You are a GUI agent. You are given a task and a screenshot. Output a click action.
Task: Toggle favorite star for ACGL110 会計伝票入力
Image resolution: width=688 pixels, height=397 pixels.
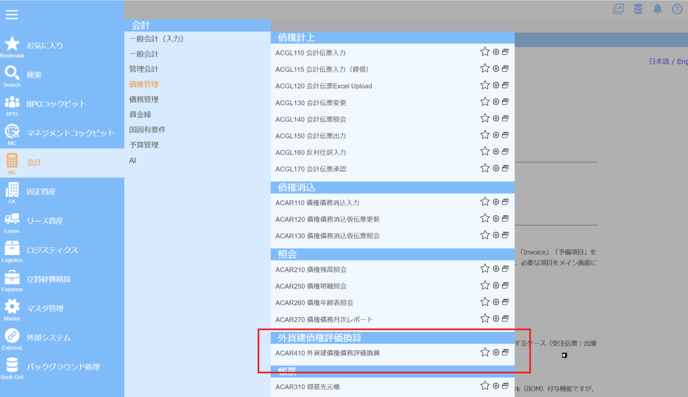(485, 52)
